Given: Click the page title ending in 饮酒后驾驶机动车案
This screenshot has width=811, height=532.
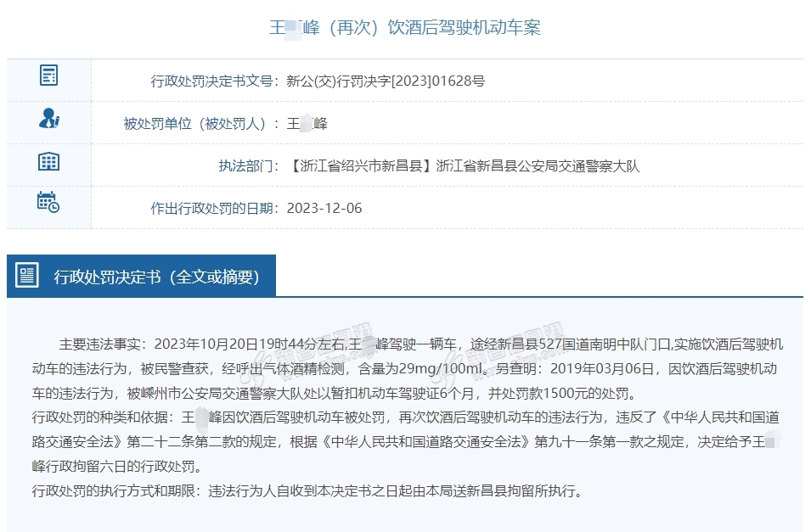Looking at the screenshot, I should 405,27.
